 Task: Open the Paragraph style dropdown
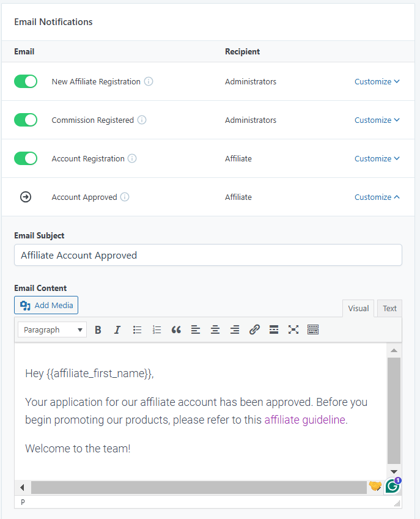click(x=51, y=329)
